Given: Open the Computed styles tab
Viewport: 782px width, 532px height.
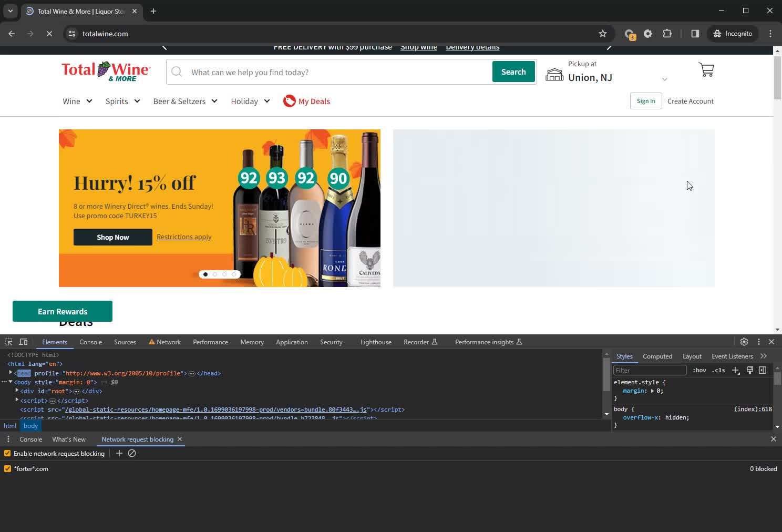Looking at the screenshot, I should pos(657,356).
